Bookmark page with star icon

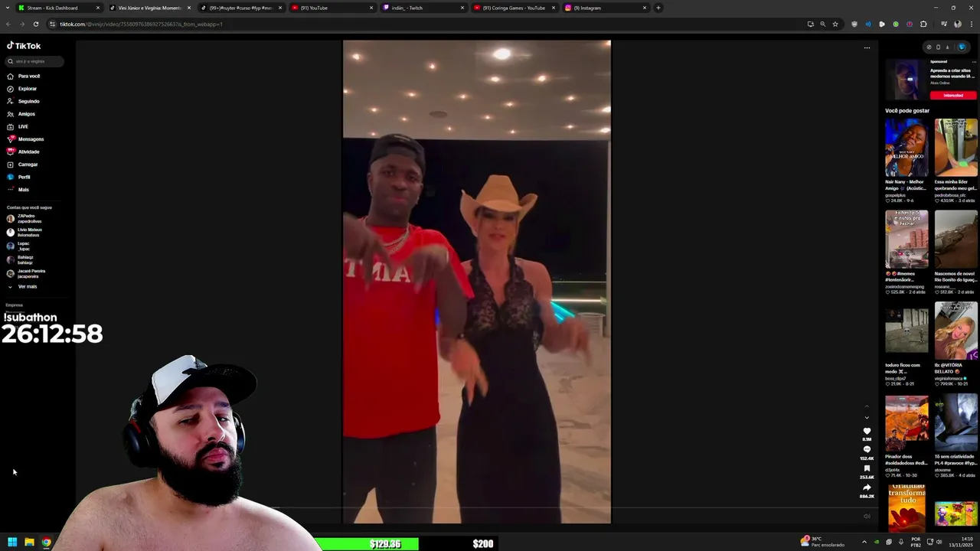click(x=835, y=24)
